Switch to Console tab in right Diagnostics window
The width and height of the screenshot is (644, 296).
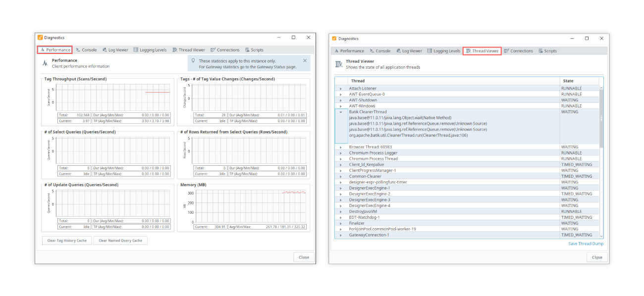(x=379, y=51)
